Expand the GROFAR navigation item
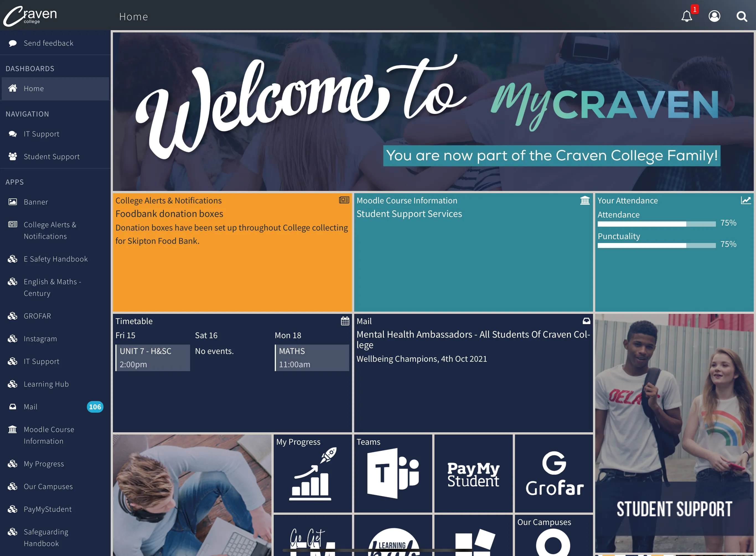The height and width of the screenshot is (556, 756). [37, 316]
